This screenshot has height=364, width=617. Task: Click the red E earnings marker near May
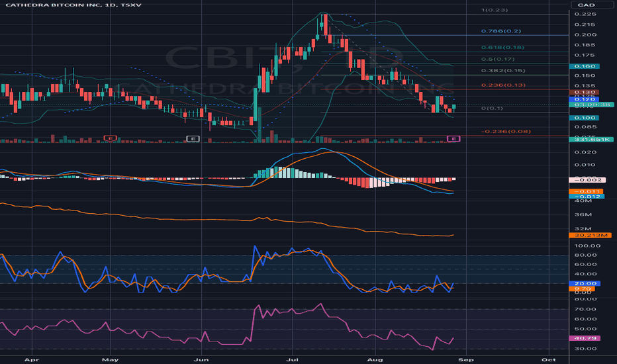tap(110, 138)
